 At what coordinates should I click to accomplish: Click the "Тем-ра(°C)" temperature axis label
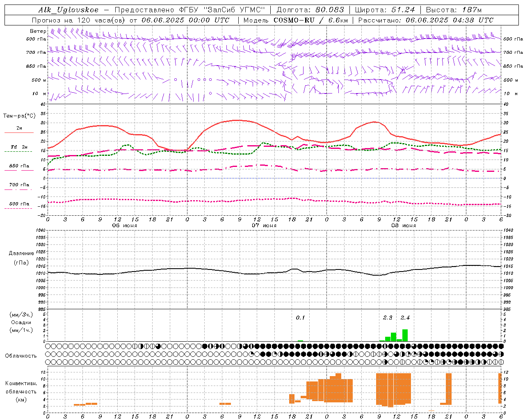tap(19, 116)
